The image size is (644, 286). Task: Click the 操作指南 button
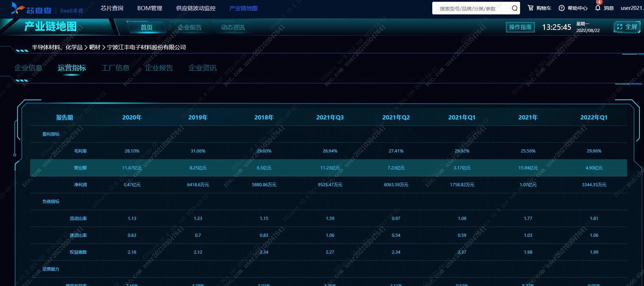coord(520,27)
